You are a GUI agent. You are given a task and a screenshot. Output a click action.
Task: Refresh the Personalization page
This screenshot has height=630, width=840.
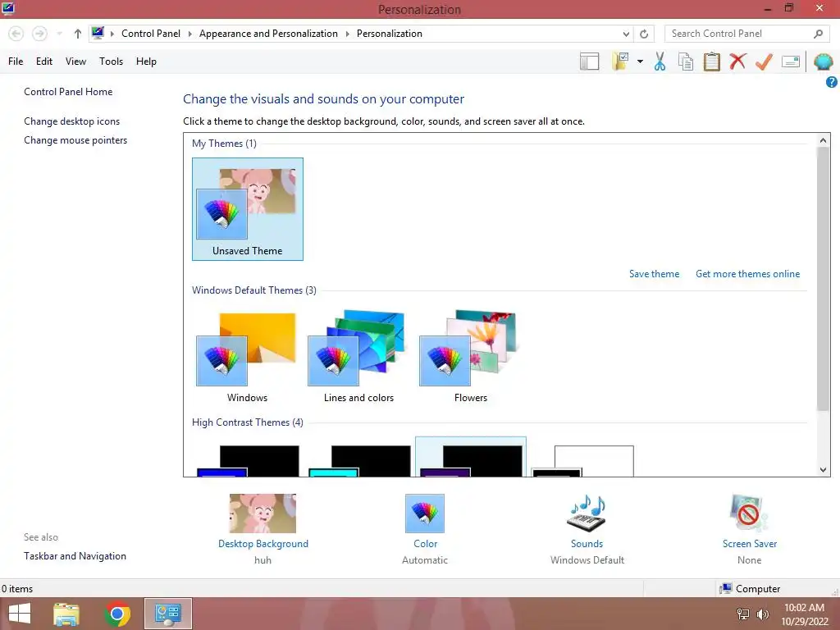click(644, 34)
